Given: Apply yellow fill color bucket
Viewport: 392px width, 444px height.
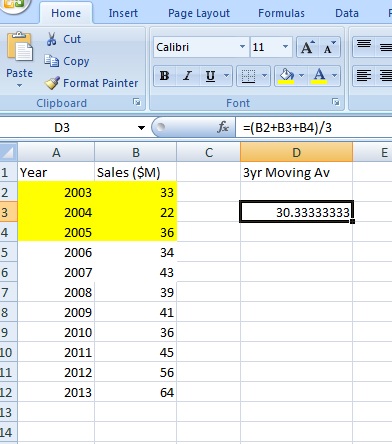Looking at the screenshot, I should tap(286, 76).
